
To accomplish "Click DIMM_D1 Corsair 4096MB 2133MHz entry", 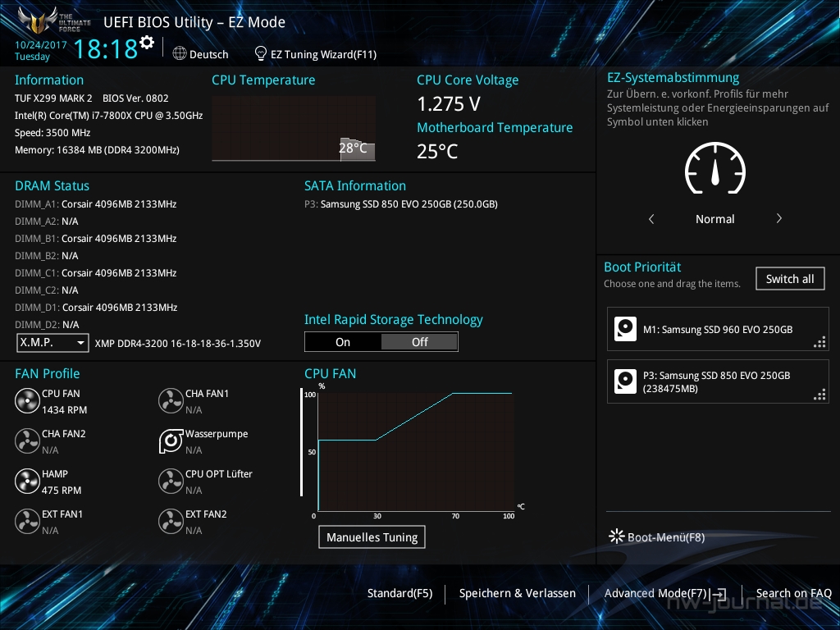I will (96, 308).
